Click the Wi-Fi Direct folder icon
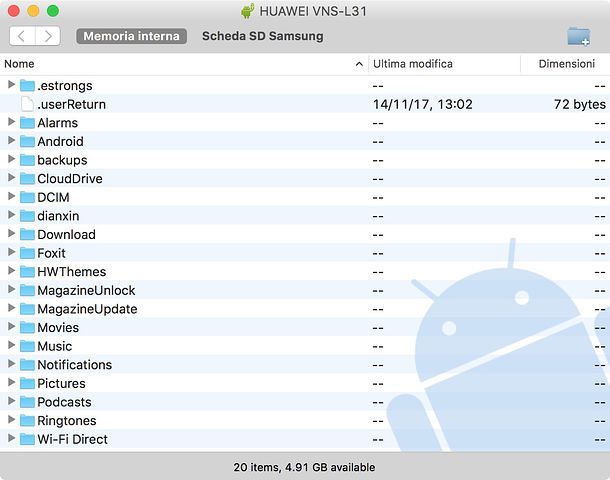 pos(27,439)
